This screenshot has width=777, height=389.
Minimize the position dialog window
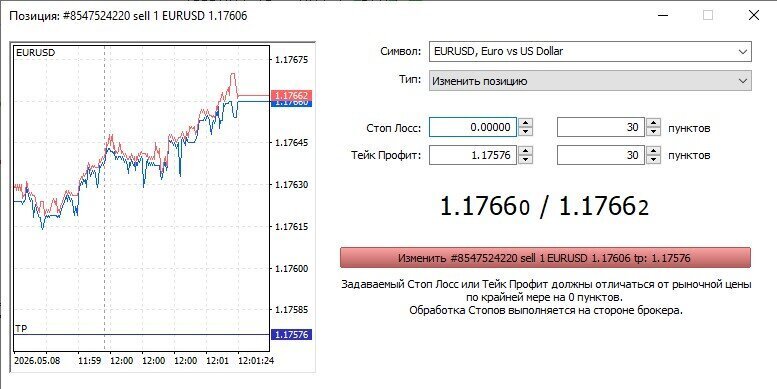pyautogui.click(x=663, y=15)
